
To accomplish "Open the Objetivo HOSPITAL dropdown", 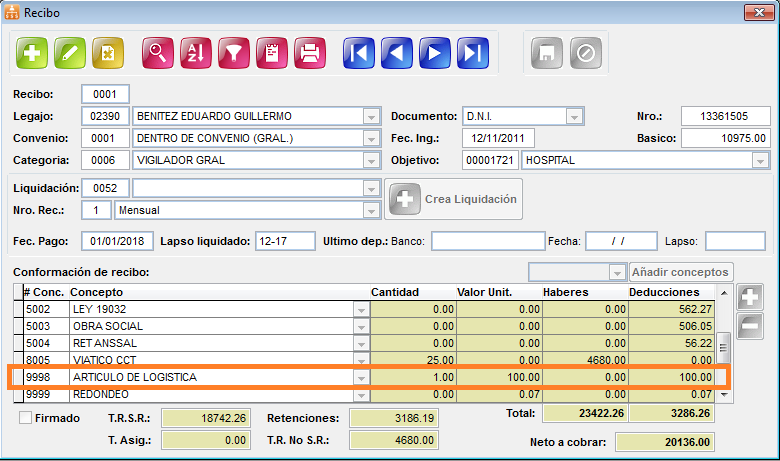I will point(760,161).
